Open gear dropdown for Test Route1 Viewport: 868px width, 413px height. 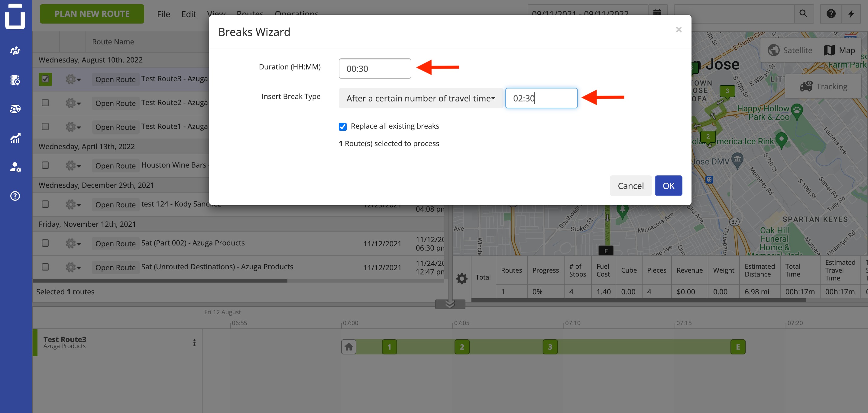[x=73, y=127]
